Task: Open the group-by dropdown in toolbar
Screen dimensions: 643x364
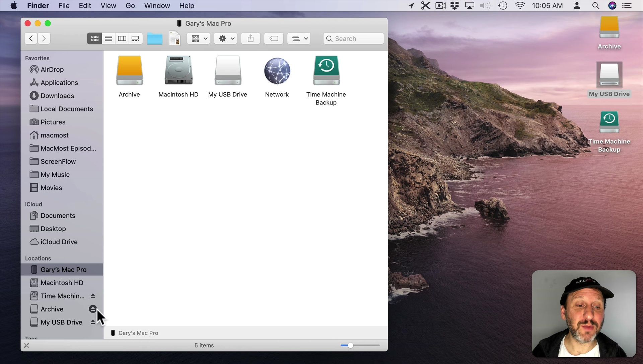Action: click(x=199, y=38)
